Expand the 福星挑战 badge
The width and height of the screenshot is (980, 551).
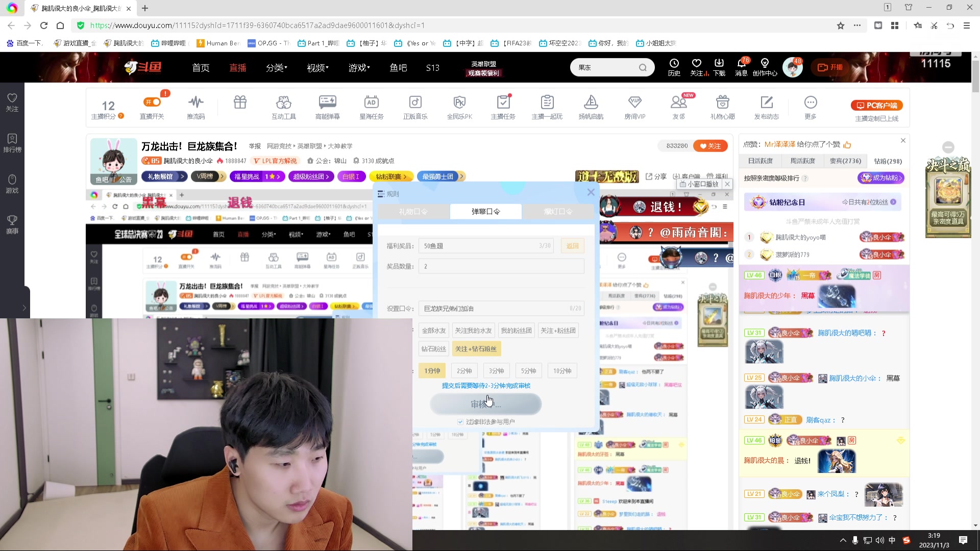point(257,177)
